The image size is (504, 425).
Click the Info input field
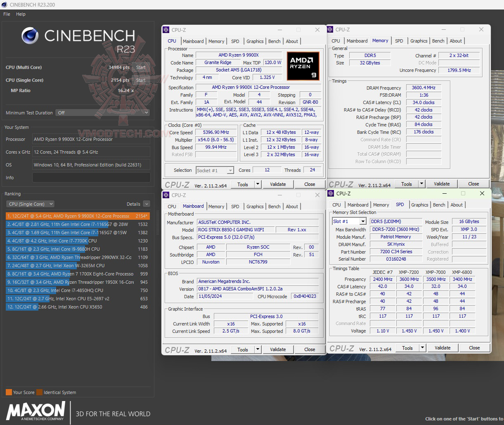pos(91,178)
